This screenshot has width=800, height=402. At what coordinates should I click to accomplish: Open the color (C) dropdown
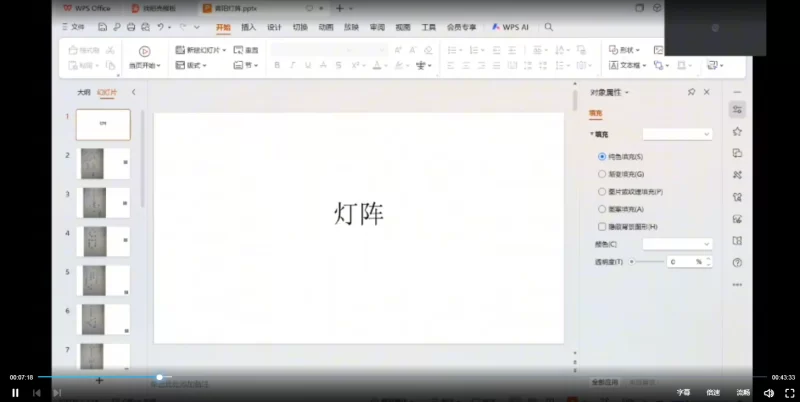(677, 244)
